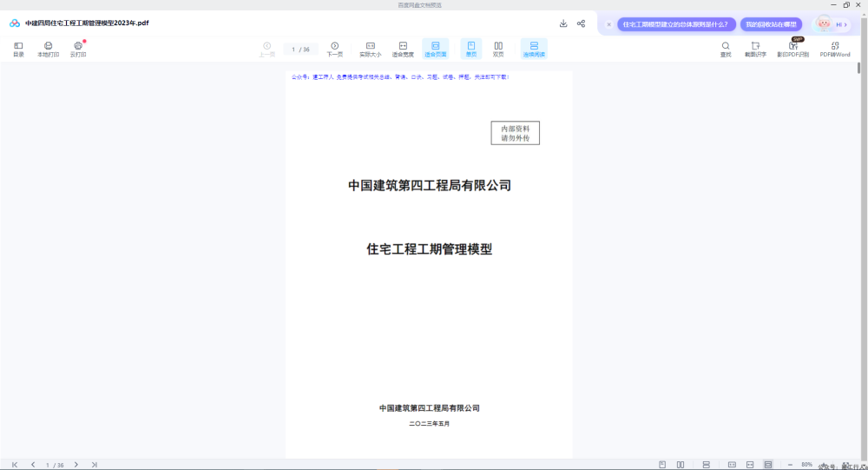
Task: Toggle 连续阅读 continuous reading mode
Action: [x=534, y=49]
